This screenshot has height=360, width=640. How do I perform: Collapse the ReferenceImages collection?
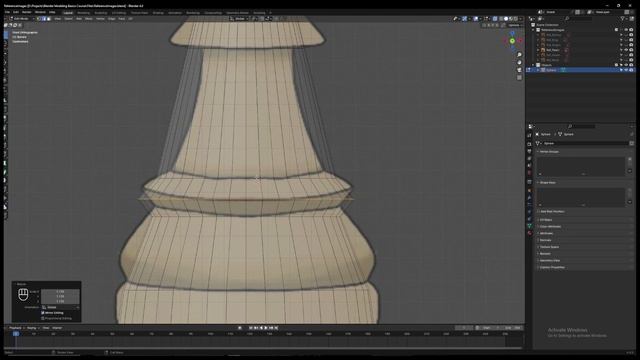(533, 30)
